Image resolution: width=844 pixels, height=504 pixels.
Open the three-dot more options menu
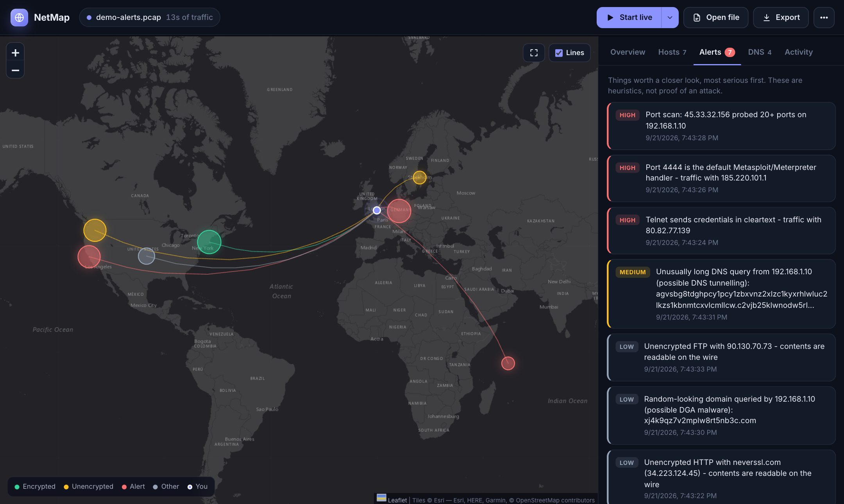coord(824,18)
